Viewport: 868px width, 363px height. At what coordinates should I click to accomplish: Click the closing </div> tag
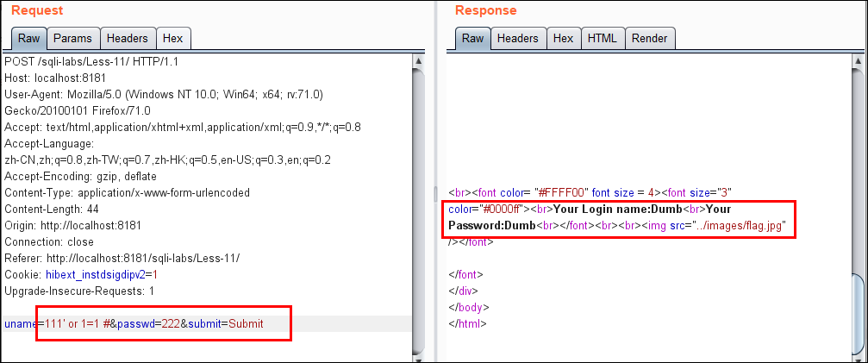tap(463, 291)
